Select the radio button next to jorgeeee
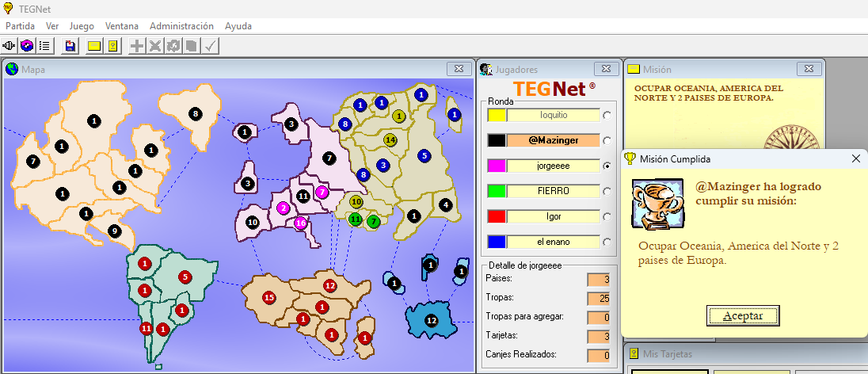Screen dimensions: 868x374 607,166
